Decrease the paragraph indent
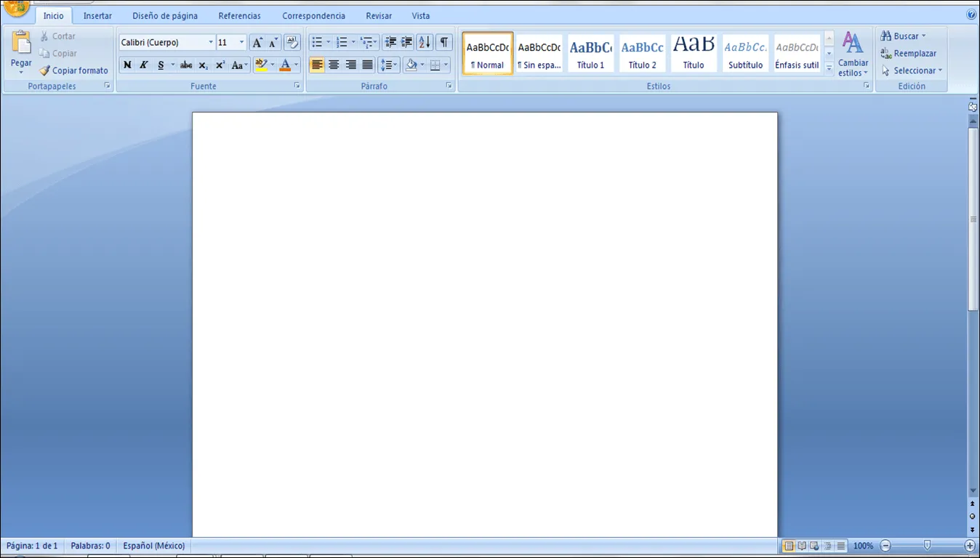 pyautogui.click(x=390, y=42)
